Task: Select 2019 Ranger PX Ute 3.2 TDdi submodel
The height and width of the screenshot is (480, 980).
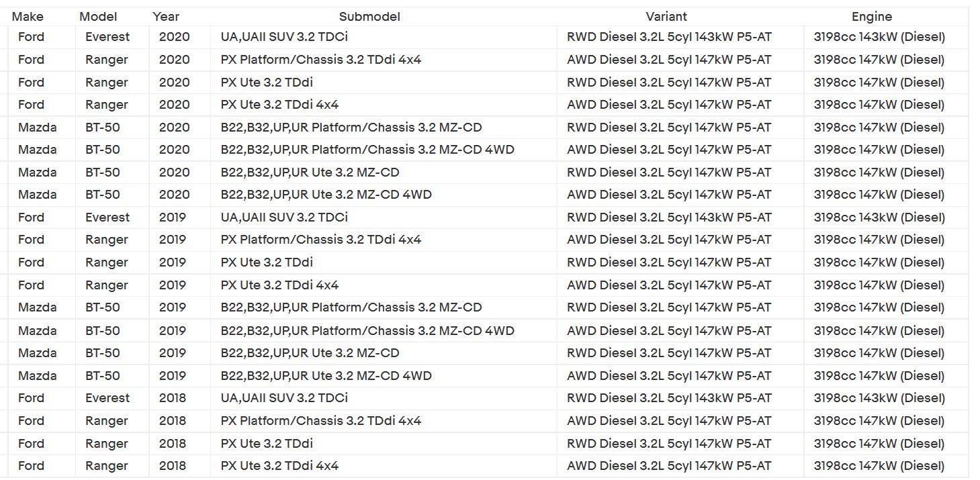Action: click(267, 262)
